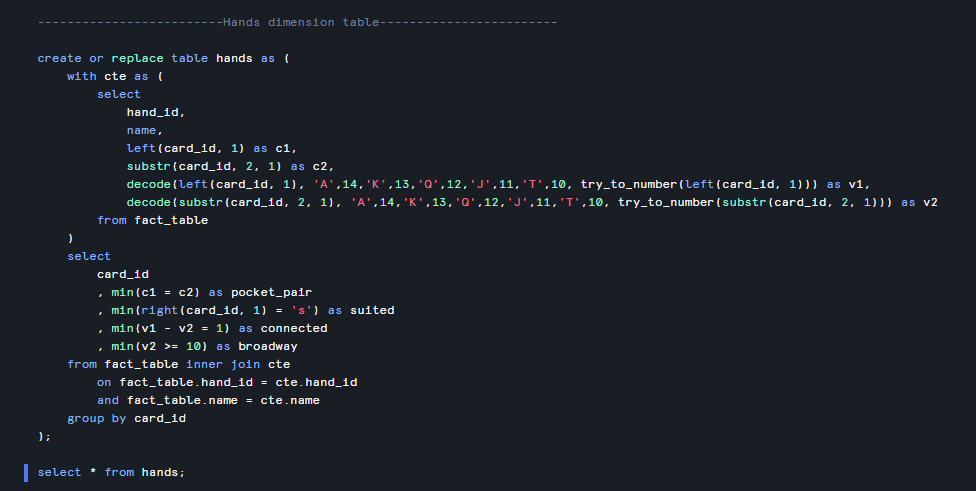Screen dimensions: 976x491
Task: Click the 'suited' alias
Action: (372, 310)
